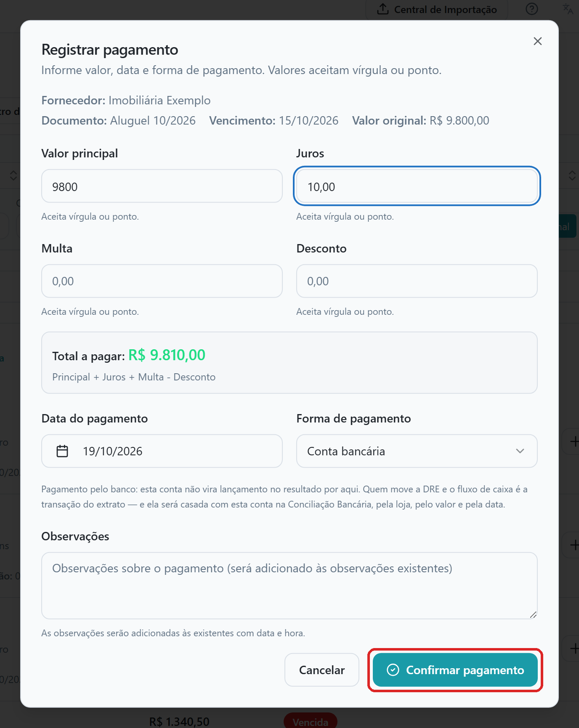Screen dimensions: 579x728
Task: Click the calendar icon in payment date
Action: pos(62,451)
